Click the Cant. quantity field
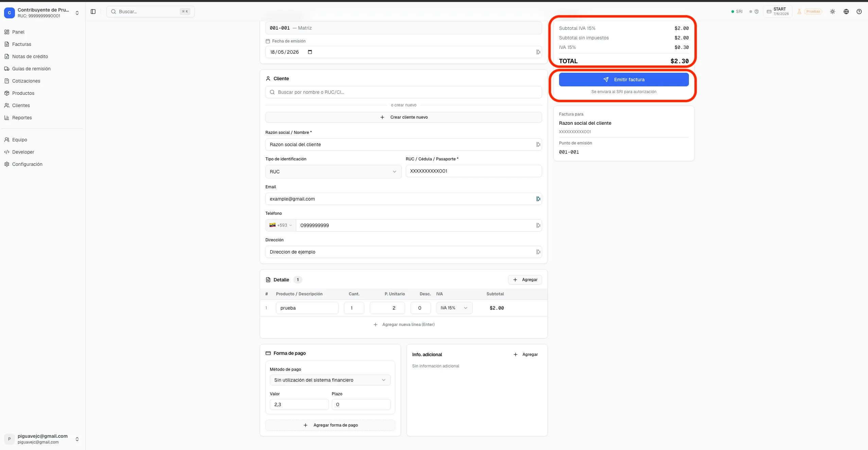Screen dimensions: 868x450 (354, 308)
